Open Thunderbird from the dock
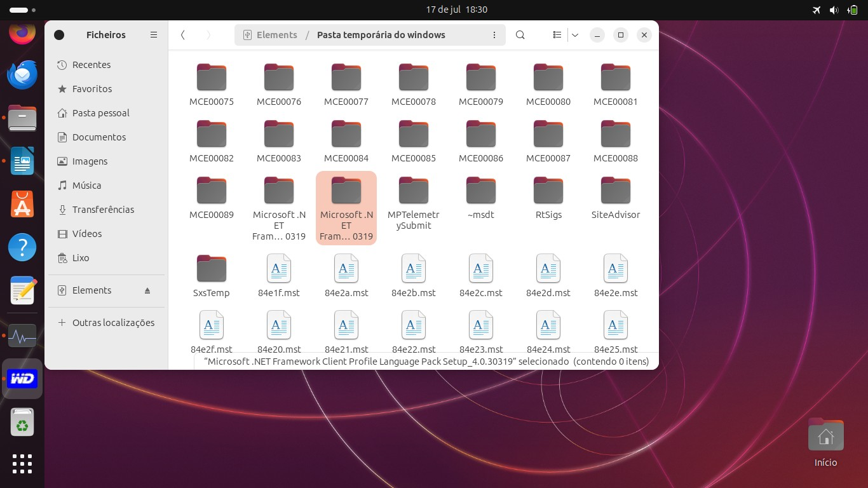868x488 pixels. tap(22, 75)
